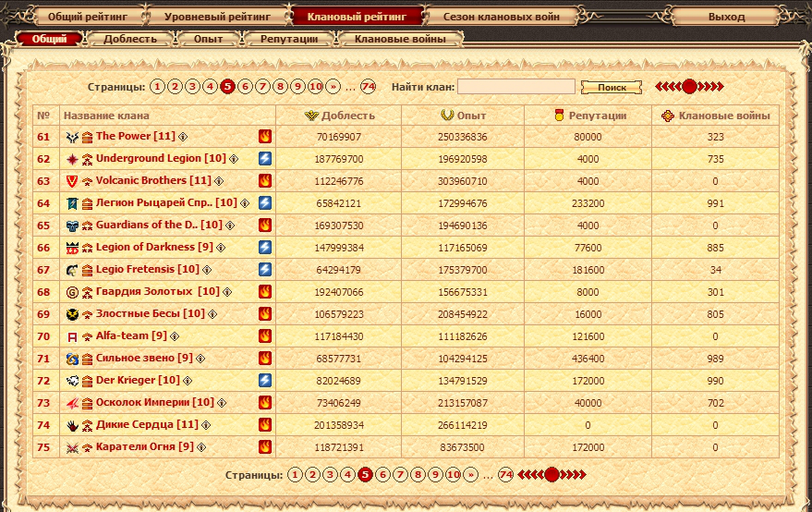Click the lightning icon in Underground Legion row
Image resolution: width=812 pixels, height=512 pixels.
[265, 158]
